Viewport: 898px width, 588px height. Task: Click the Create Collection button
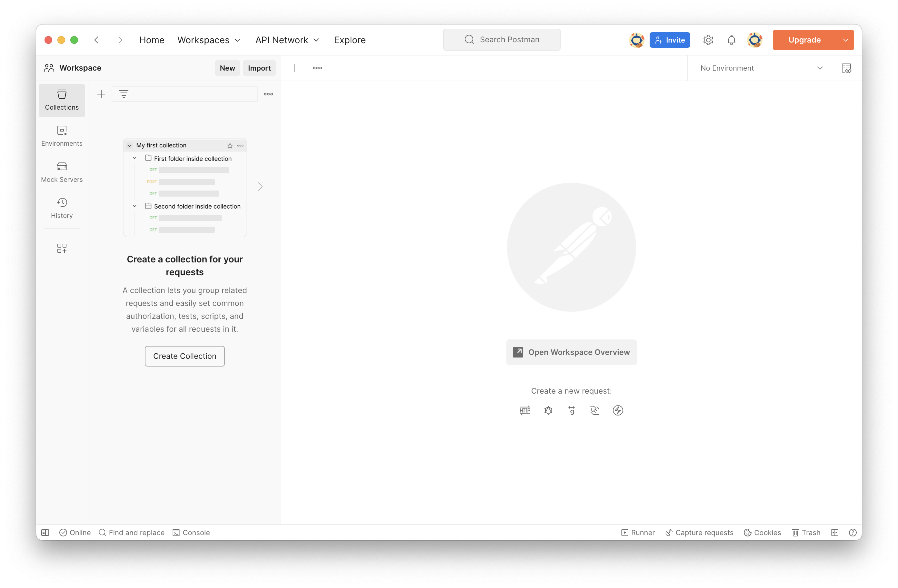coord(185,356)
